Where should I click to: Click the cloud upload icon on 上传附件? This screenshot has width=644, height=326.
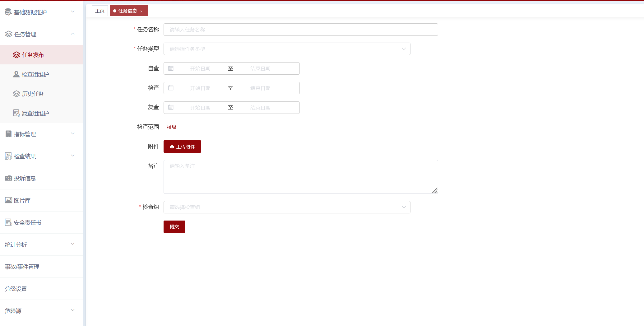(172, 147)
